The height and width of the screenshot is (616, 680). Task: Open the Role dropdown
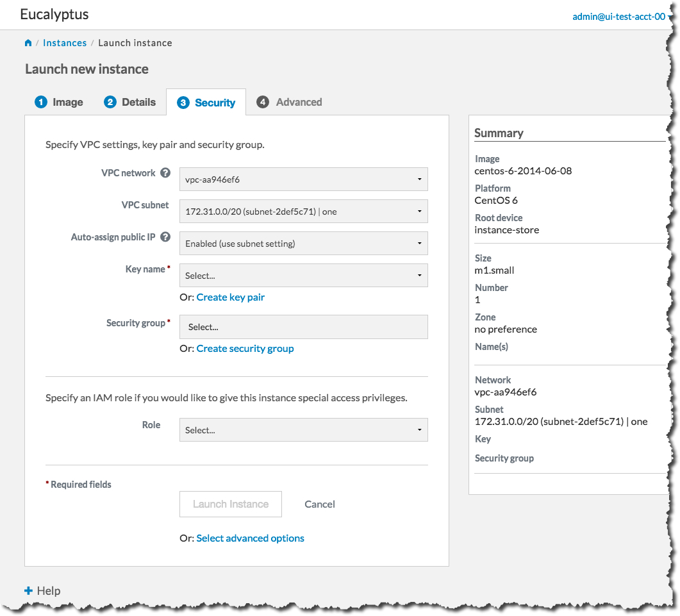(x=304, y=430)
